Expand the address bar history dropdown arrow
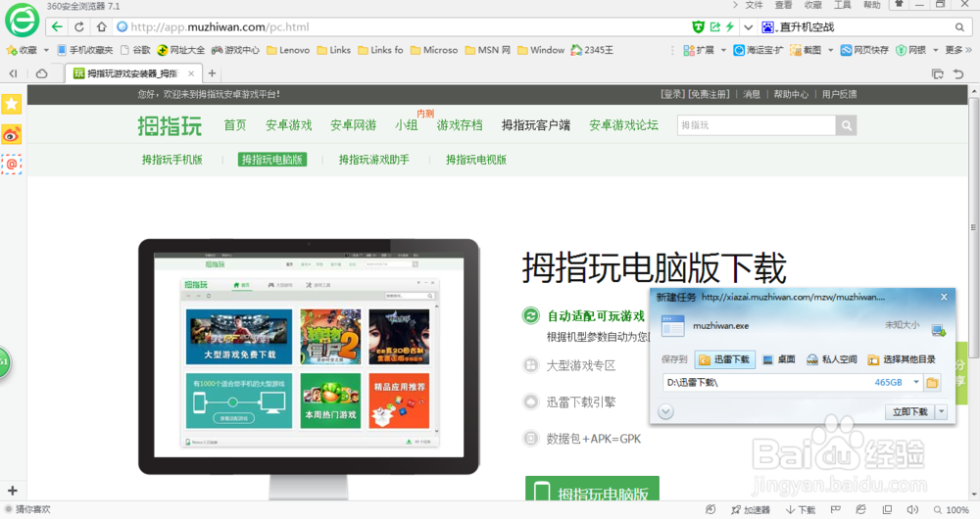Screen dimensions: 980x519 click(748, 27)
